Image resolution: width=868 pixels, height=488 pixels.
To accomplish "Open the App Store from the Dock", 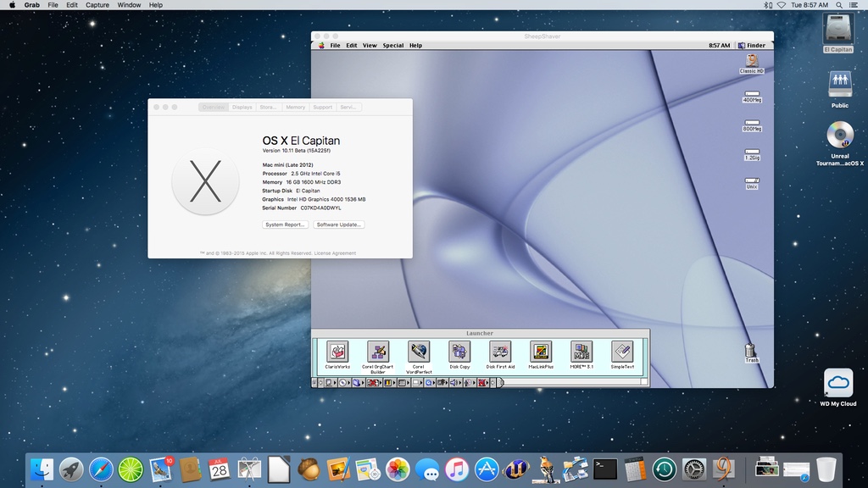I will point(487,469).
